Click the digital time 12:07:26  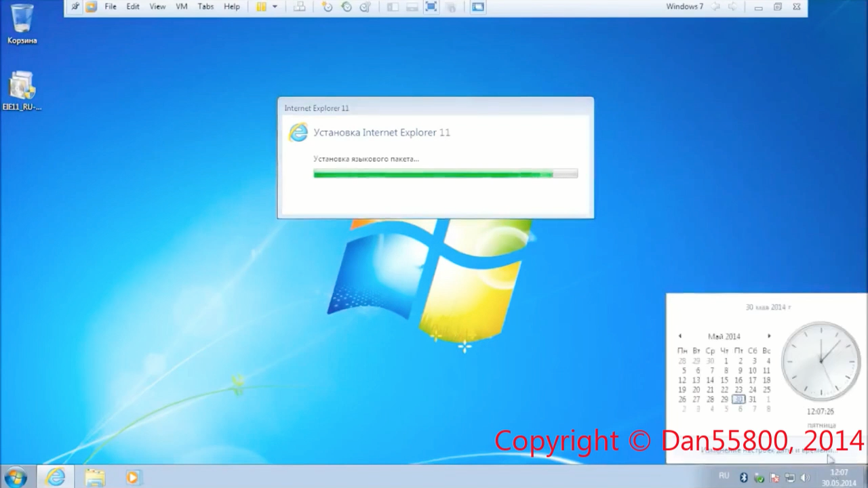[821, 411]
